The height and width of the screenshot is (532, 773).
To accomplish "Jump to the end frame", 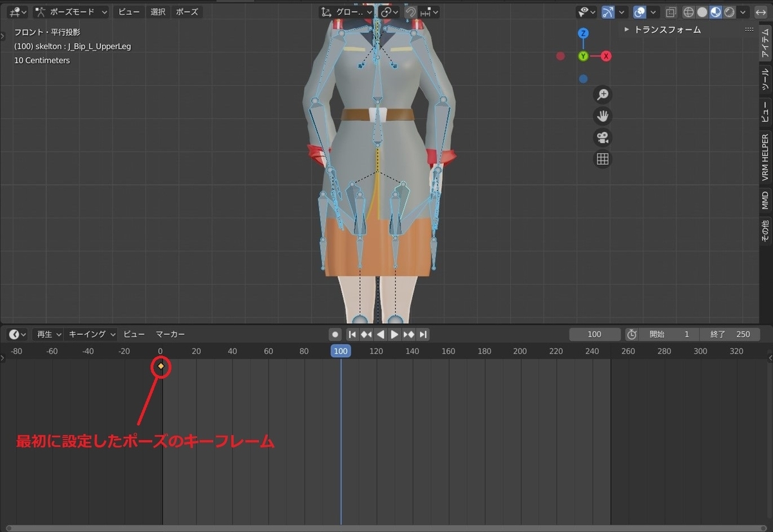I will pos(423,334).
